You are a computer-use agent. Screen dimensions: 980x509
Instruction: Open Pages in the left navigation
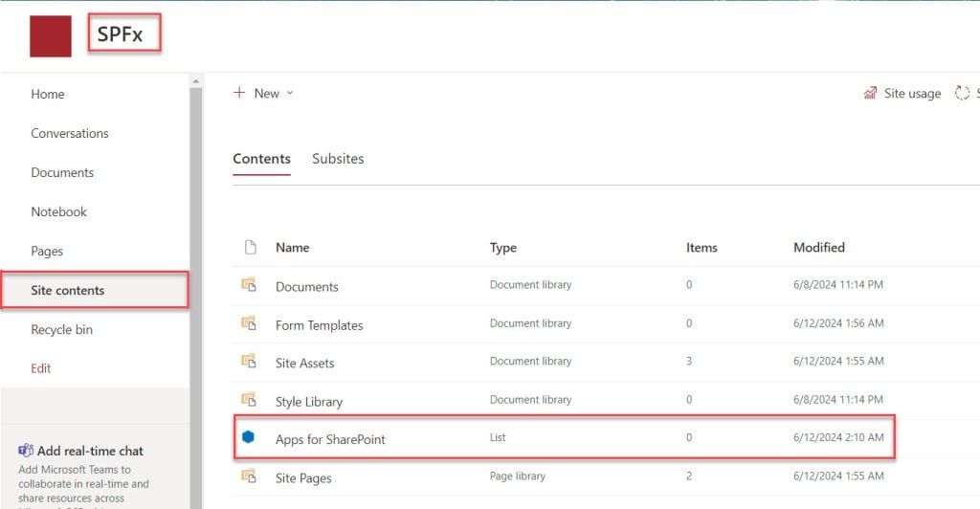(x=47, y=251)
